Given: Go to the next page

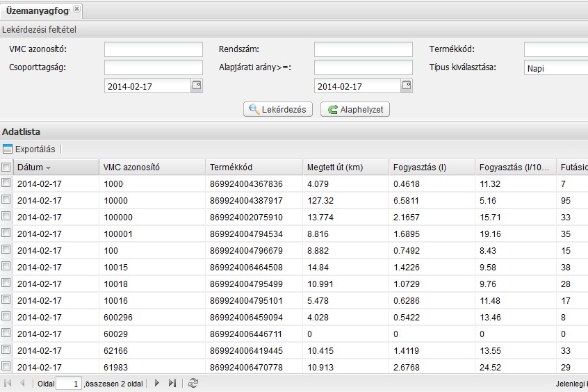Looking at the screenshot, I should pyautogui.click(x=157, y=383).
